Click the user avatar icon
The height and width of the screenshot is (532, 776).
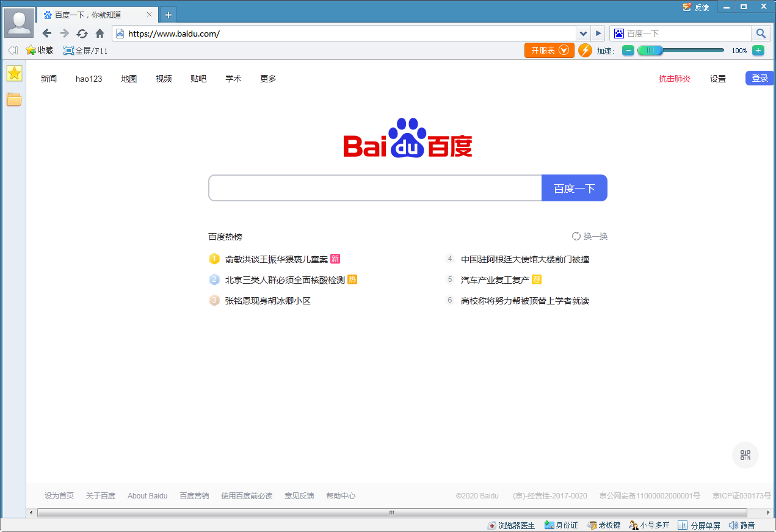[x=19, y=23]
